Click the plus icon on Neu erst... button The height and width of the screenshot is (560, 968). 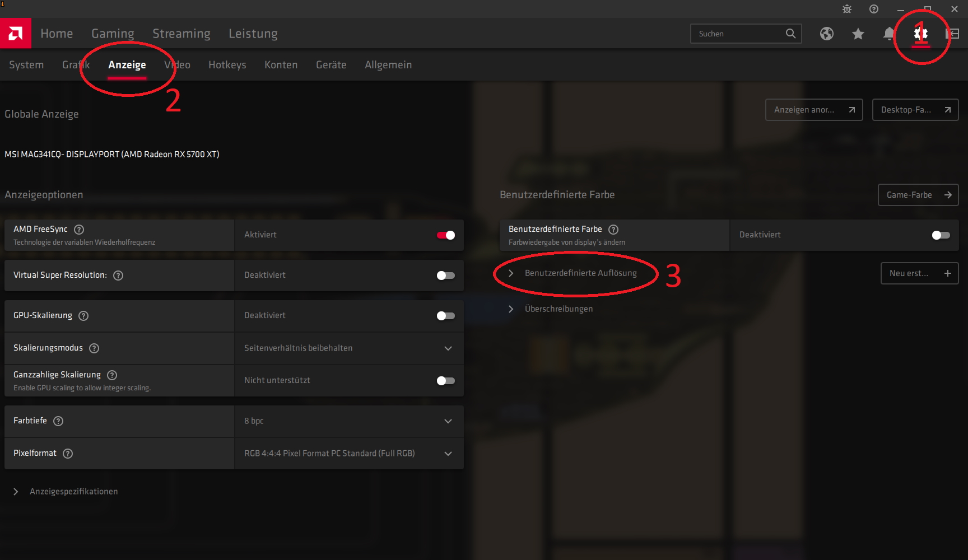point(948,273)
